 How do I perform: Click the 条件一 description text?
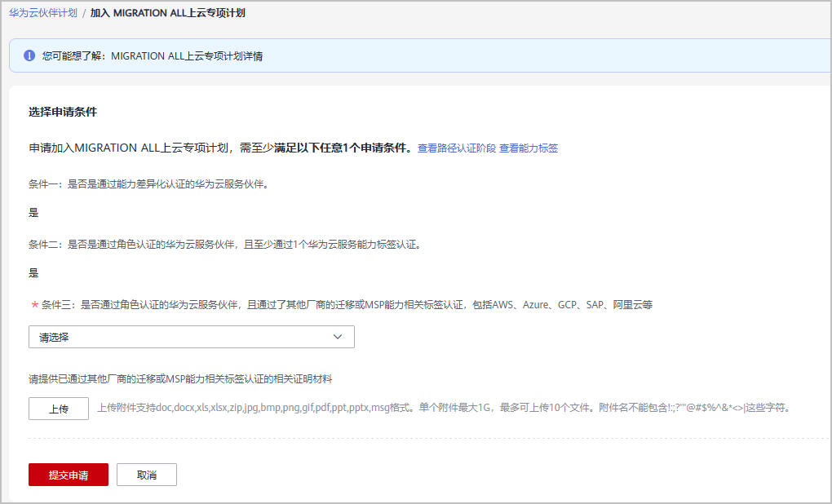[x=148, y=183]
